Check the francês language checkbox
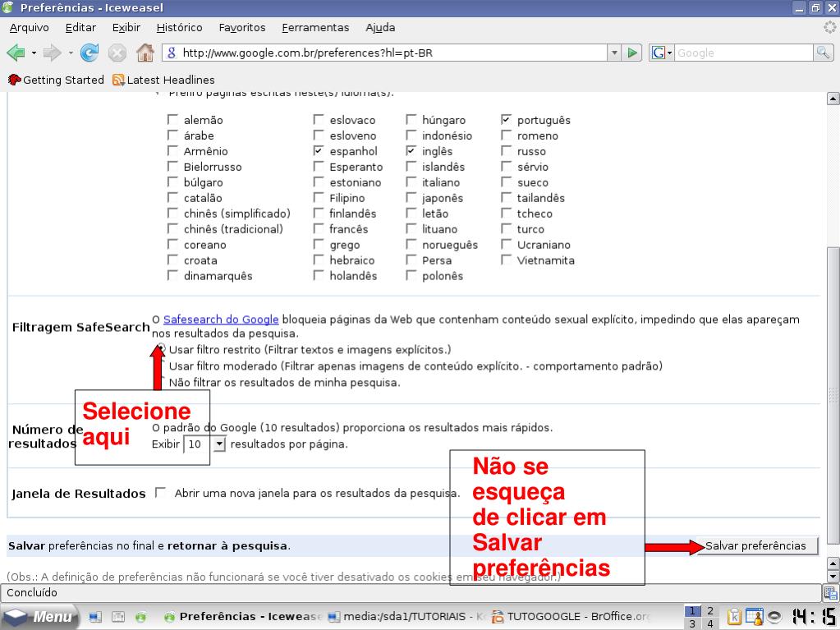 tap(319, 228)
